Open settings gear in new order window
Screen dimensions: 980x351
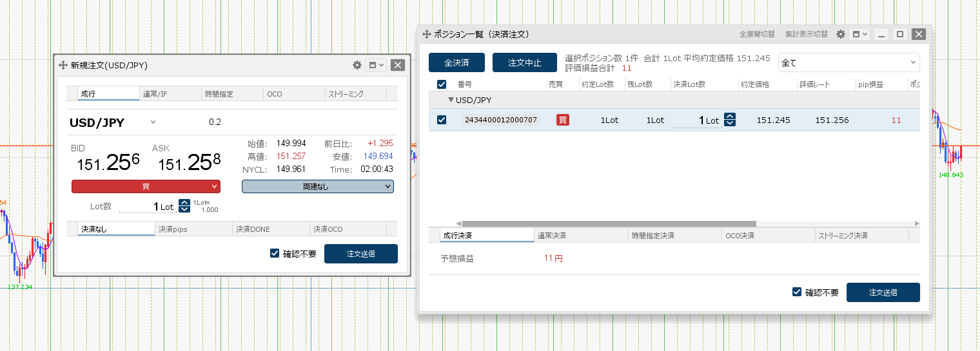pyautogui.click(x=357, y=65)
